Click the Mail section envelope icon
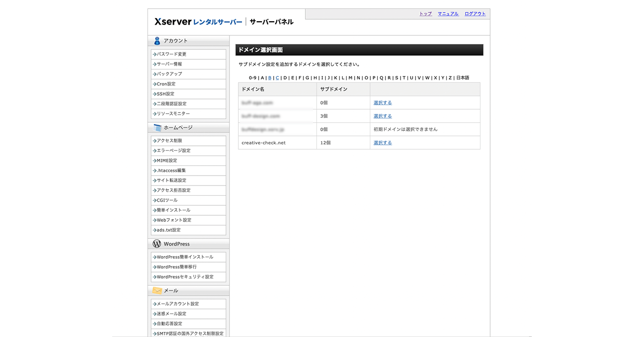This screenshot has height=337, width=644. [x=157, y=291]
